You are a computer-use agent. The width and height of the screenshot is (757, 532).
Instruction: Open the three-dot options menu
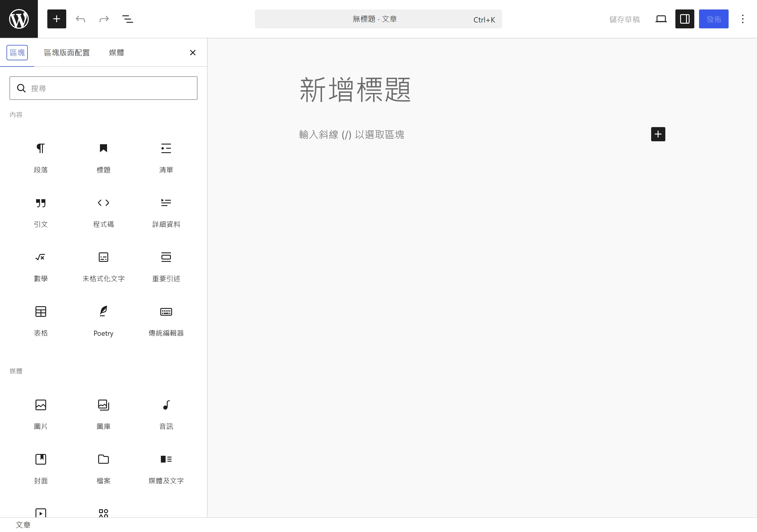743,19
